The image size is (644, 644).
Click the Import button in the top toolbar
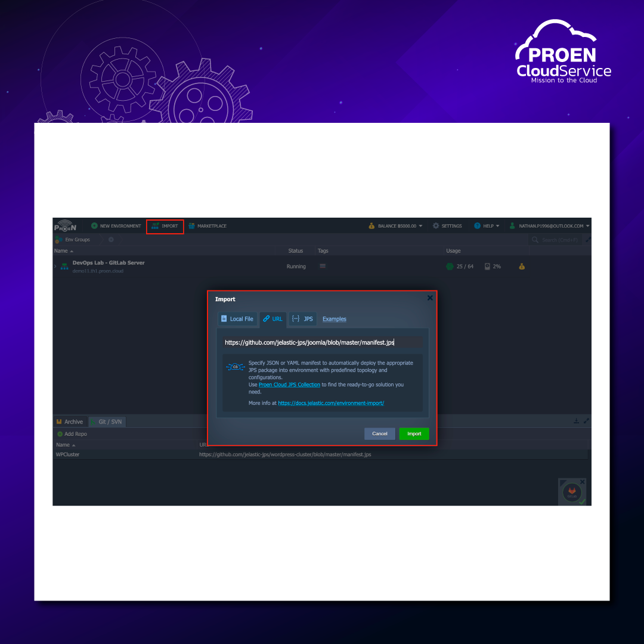165,226
